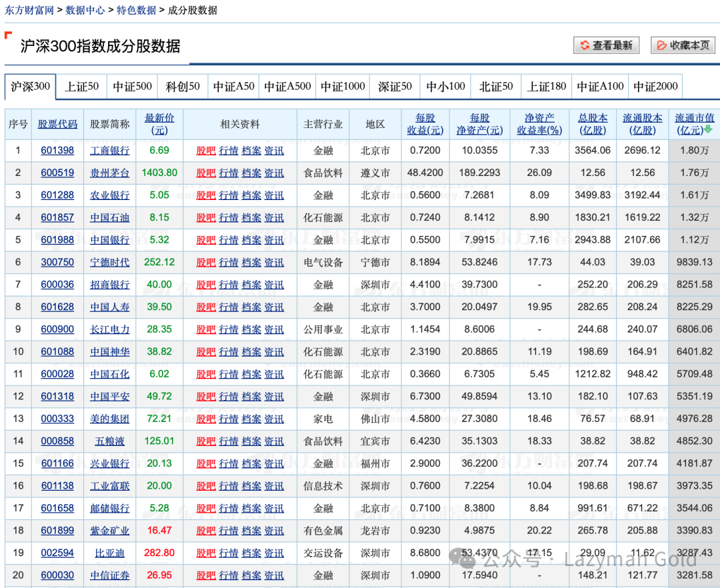
Task: Switch to the 中证A50 tab
Action: click(x=233, y=86)
